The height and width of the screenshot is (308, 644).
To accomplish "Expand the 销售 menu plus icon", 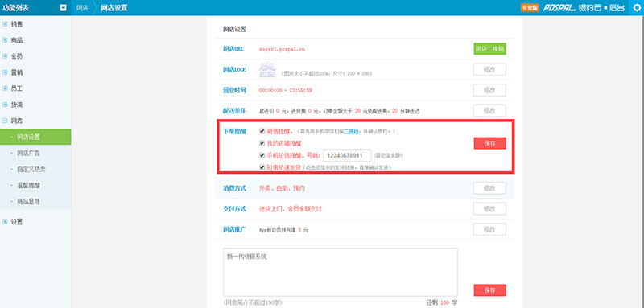I will (5, 24).
